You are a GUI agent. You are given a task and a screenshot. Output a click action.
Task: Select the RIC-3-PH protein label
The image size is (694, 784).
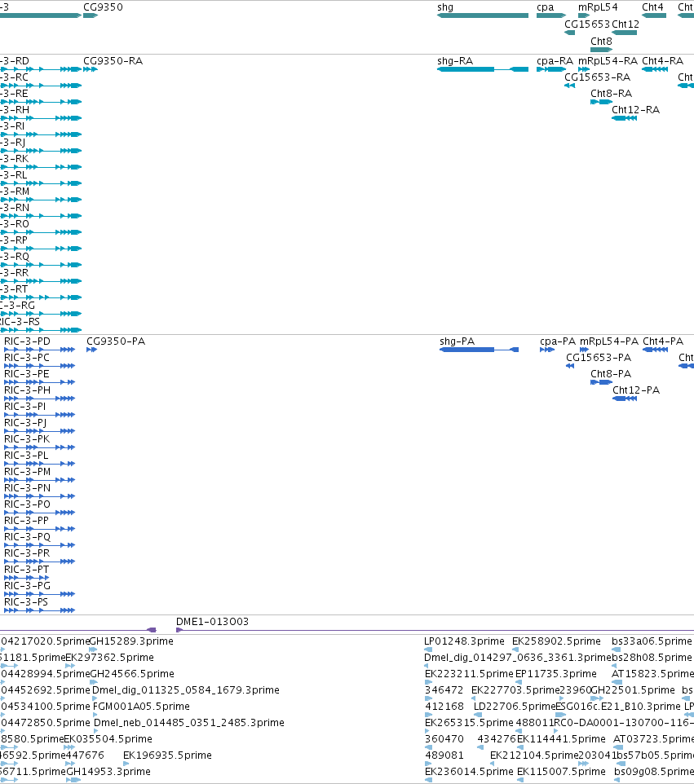27,390
